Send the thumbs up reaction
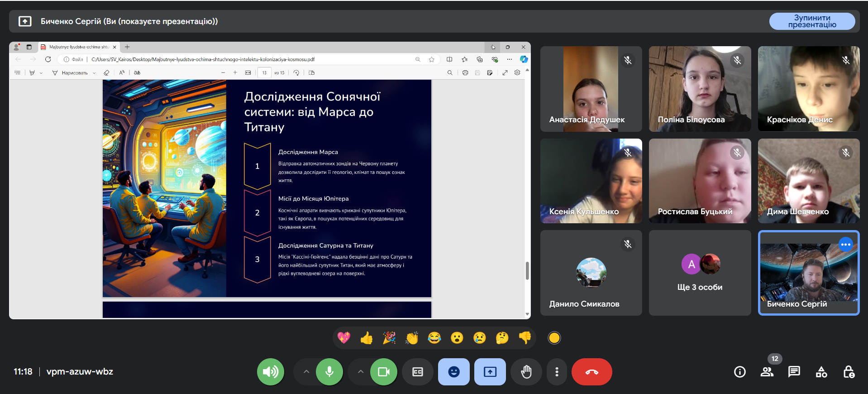The width and height of the screenshot is (868, 394). point(367,338)
